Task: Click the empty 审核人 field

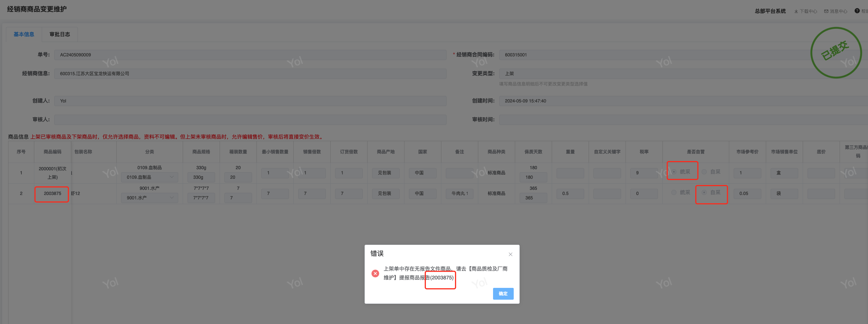Action: (250, 120)
